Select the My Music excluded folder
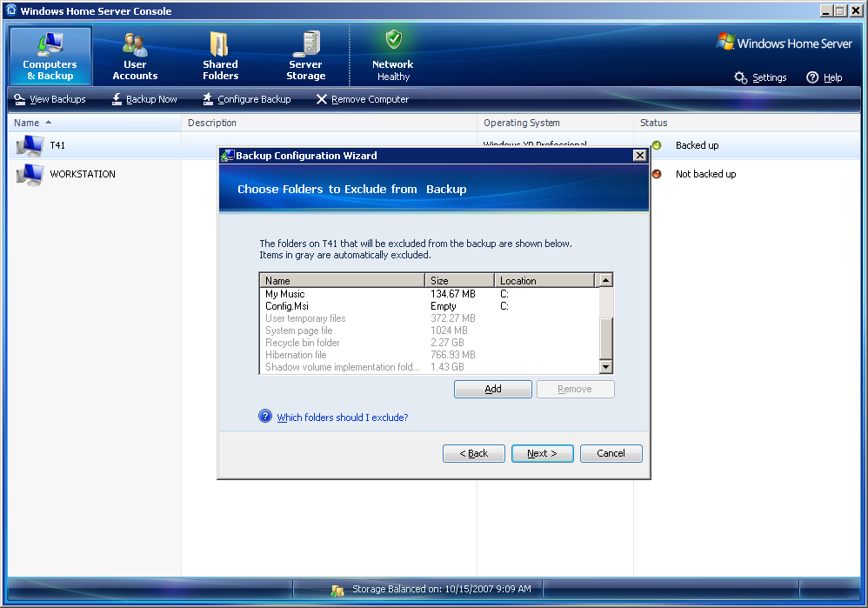 430,294
